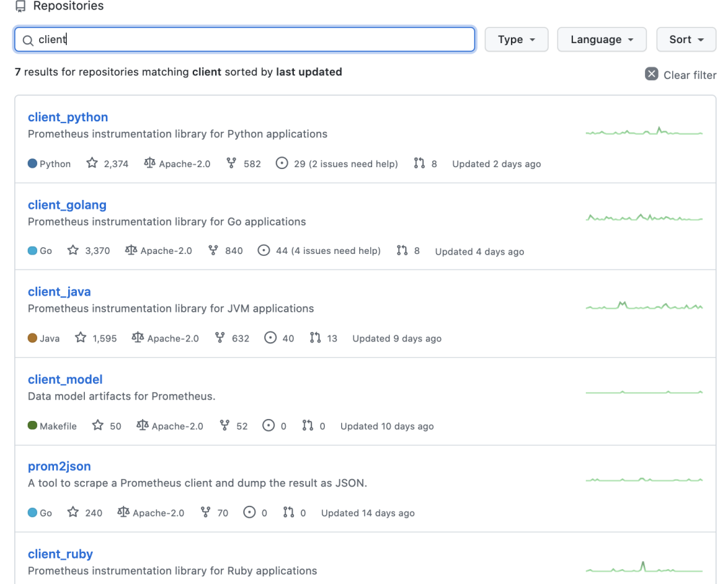Click the client_model repository title
The image size is (728, 584).
pos(65,379)
